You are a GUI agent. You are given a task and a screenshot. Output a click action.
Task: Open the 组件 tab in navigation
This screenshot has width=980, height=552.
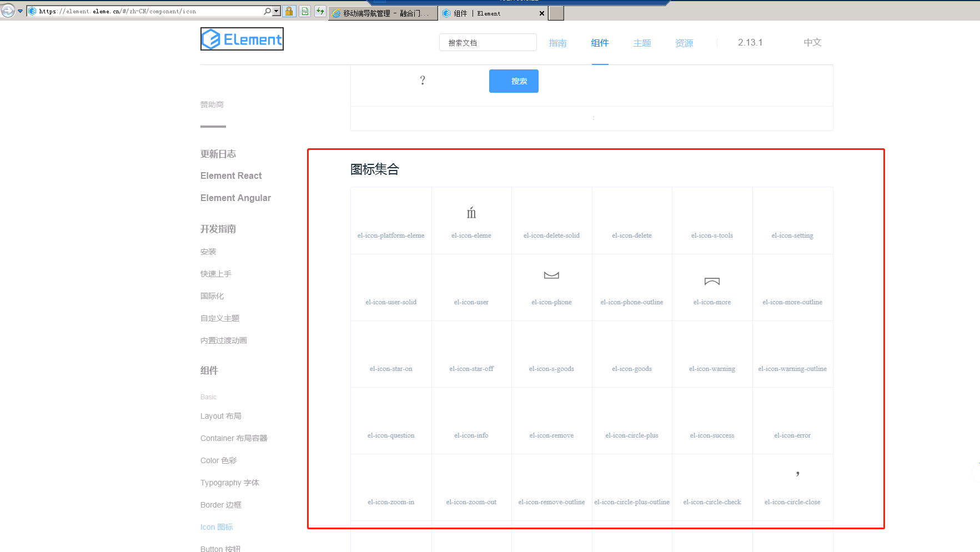pyautogui.click(x=600, y=43)
